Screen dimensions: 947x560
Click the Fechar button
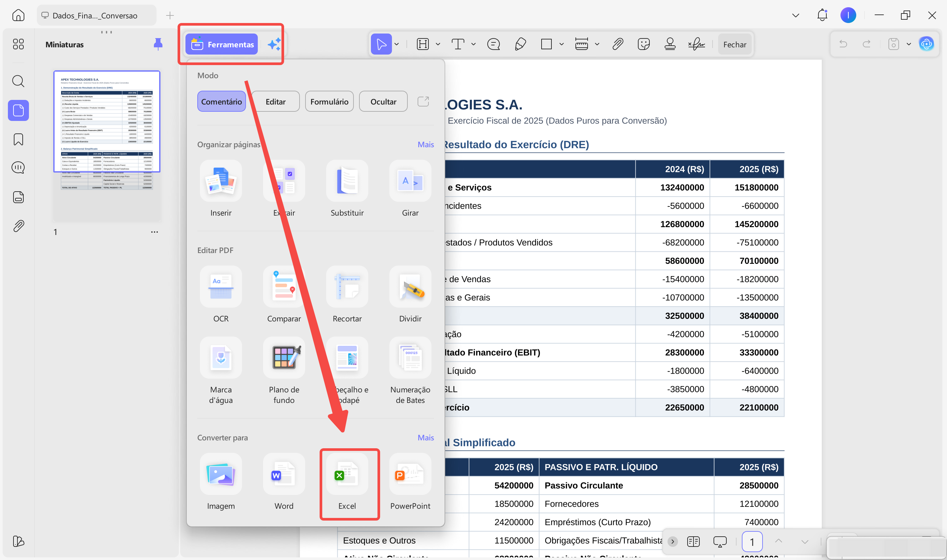(735, 44)
